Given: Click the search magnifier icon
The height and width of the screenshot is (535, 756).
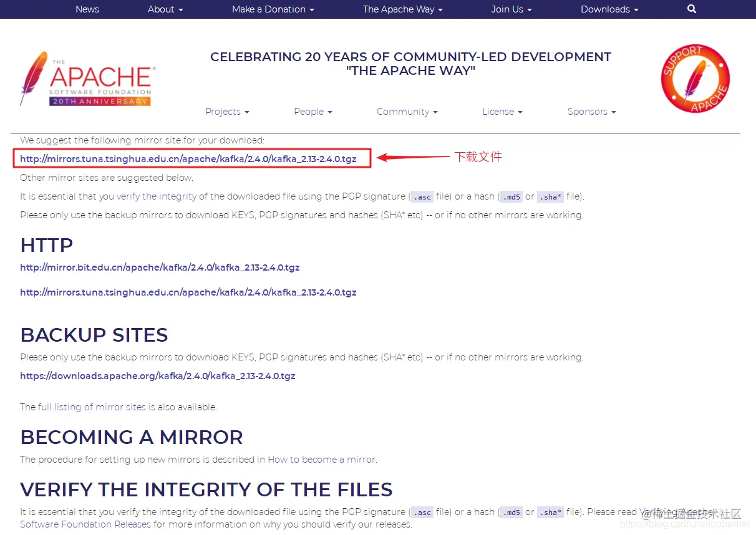Looking at the screenshot, I should click(692, 9).
